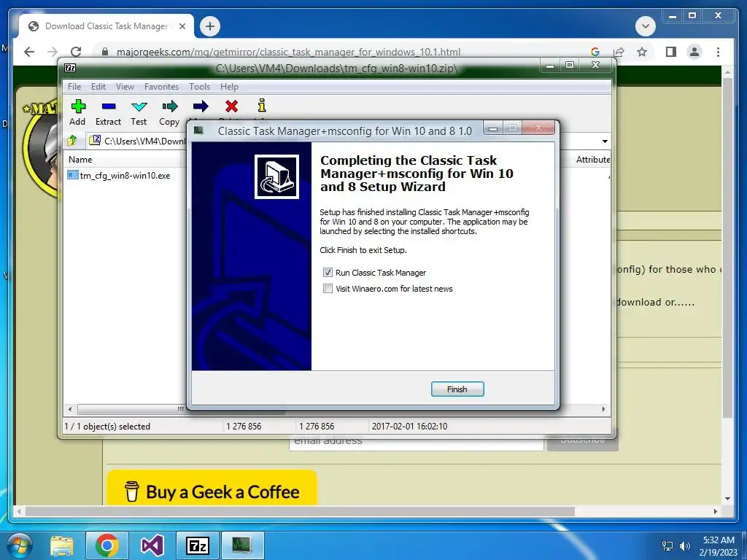The height and width of the screenshot is (560, 747).
Task: Select the Task Manager installer taskbar icon
Action: (241, 545)
